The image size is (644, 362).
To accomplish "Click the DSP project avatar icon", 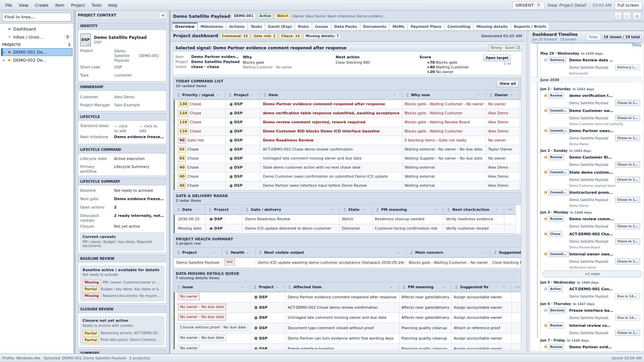I will click(x=86, y=40).
